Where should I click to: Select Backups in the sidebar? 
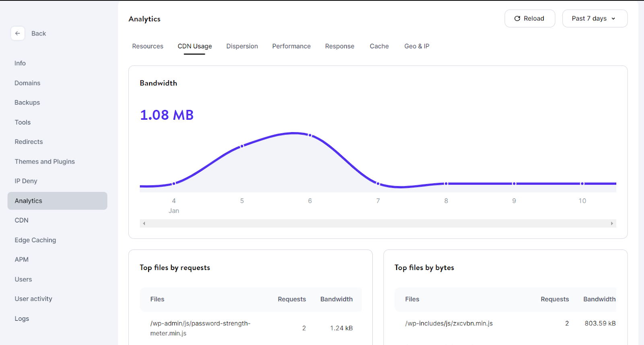coord(27,102)
